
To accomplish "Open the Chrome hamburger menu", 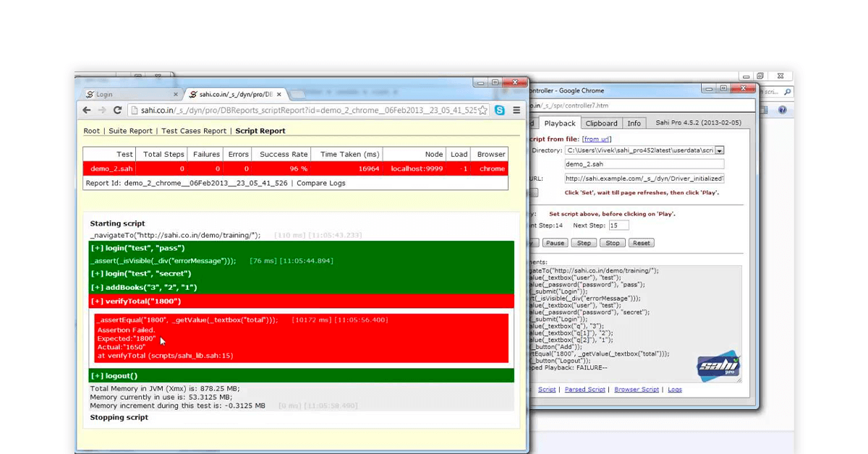I will click(516, 111).
